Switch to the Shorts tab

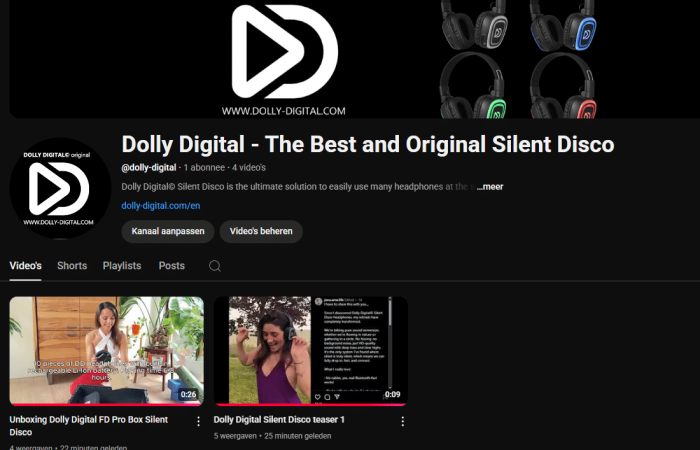pyautogui.click(x=72, y=266)
